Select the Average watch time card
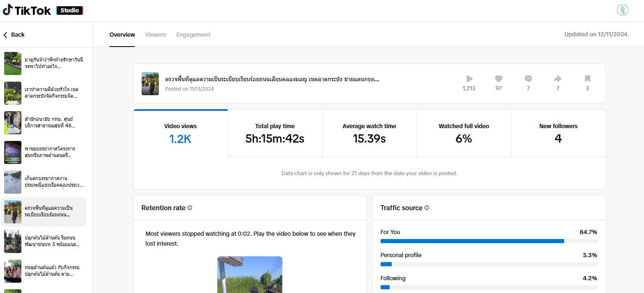This screenshot has width=644, height=293. point(369,134)
